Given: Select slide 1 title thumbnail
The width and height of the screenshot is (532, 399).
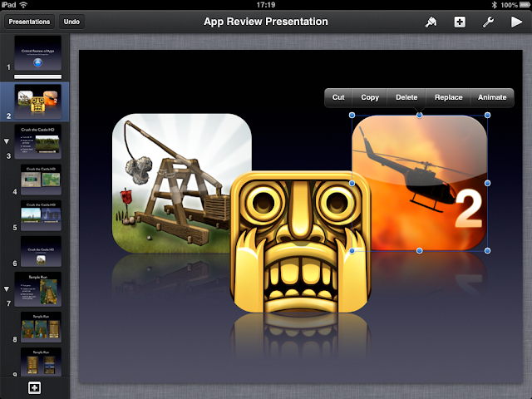Looking at the screenshot, I should (x=37, y=53).
